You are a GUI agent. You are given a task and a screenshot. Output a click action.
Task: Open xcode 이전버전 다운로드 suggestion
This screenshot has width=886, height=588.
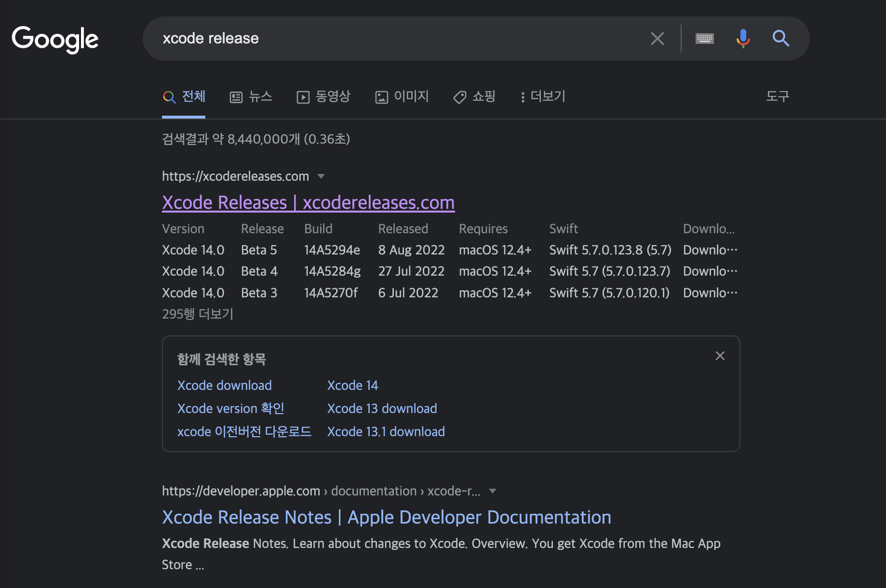[244, 432]
